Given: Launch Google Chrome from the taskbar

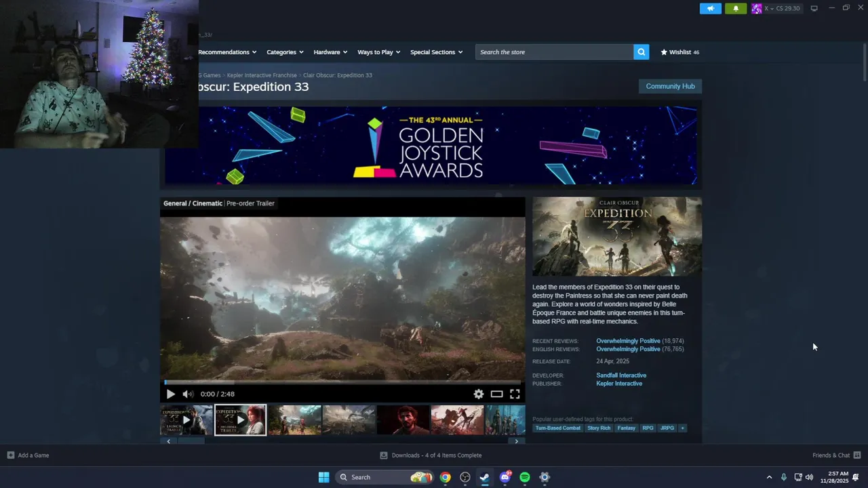Looking at the screenshot, I should tap(445, 477).
